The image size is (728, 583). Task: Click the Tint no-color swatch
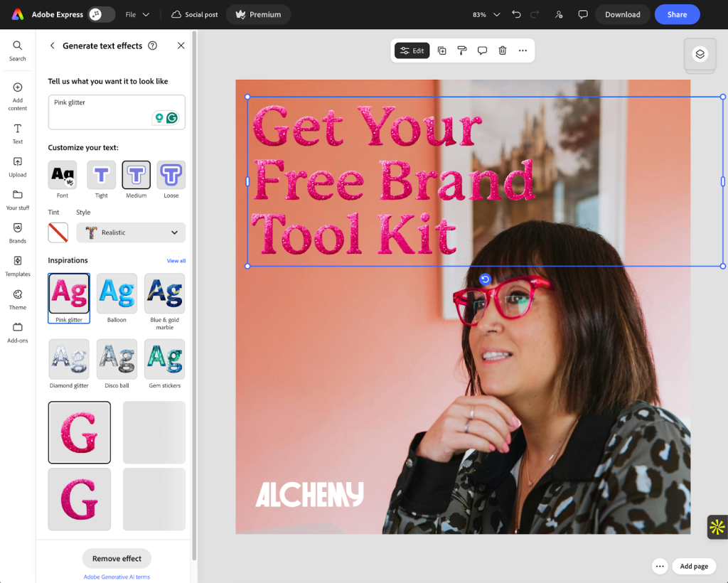pos(58,232)
